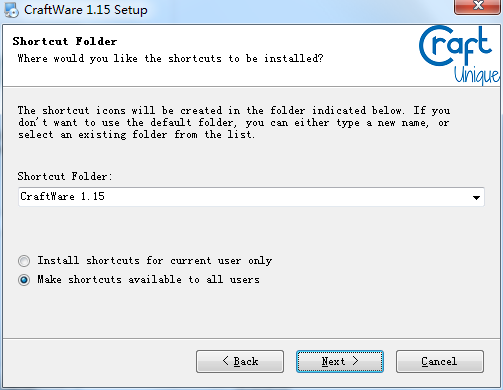Click inside the CraftWare 1.15 folder field
The width and height of the screenshot is (503, 390).
(243, 197)
